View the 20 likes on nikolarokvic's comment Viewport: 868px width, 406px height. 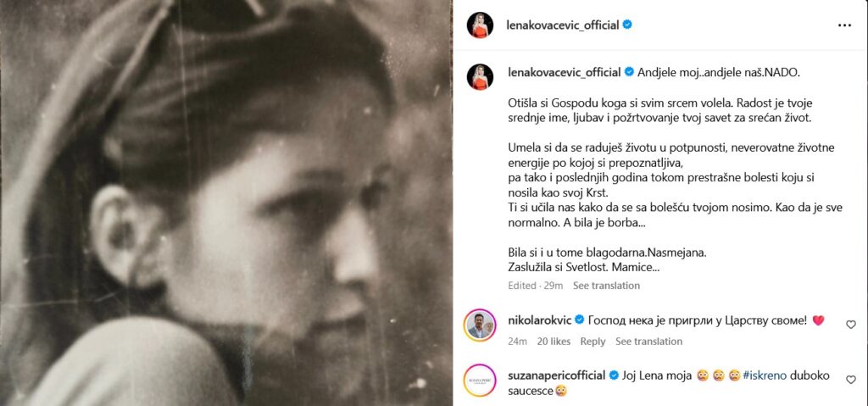coord(554,342)
